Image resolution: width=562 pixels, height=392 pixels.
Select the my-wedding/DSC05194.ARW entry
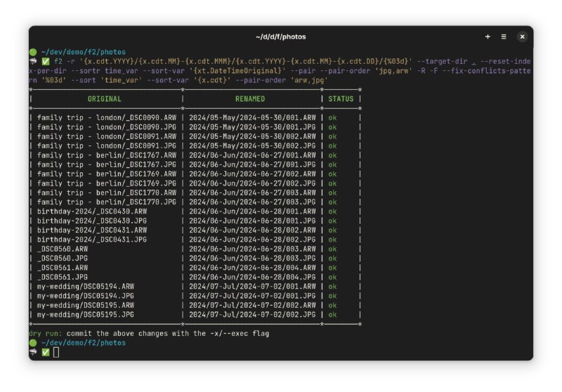coord(85,287)
